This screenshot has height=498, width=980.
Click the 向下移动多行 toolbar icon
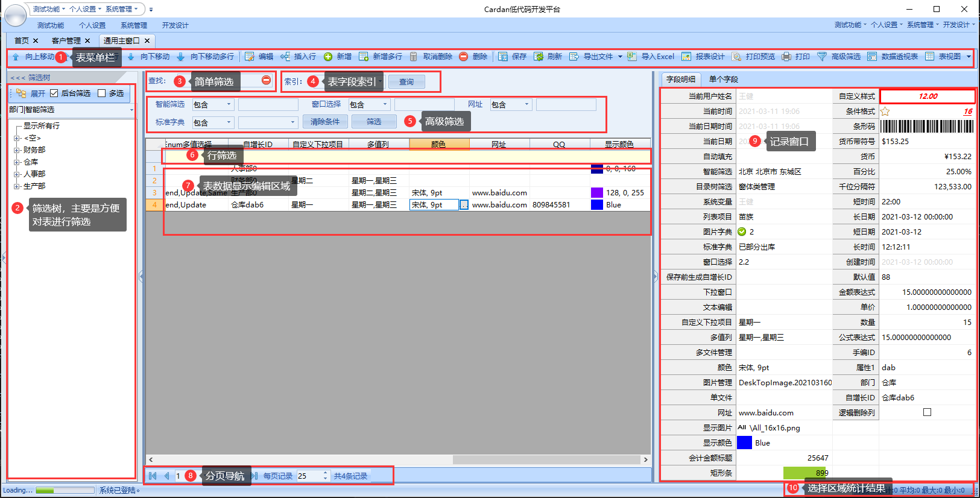180,57
